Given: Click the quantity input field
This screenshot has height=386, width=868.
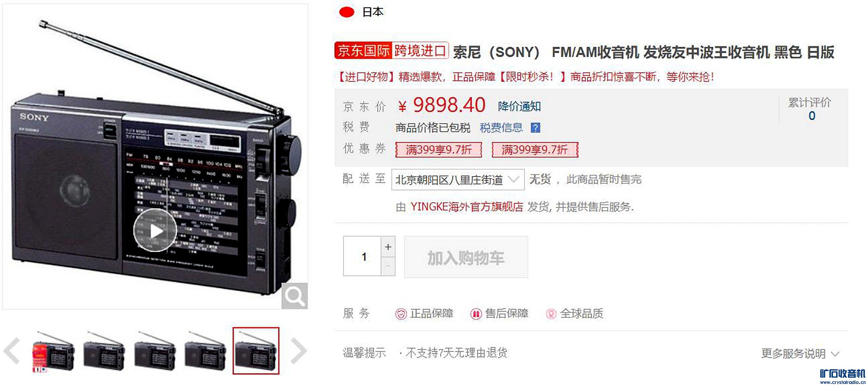Looking at the screenshot, I should pyautogui.click(x=363, y=256).
